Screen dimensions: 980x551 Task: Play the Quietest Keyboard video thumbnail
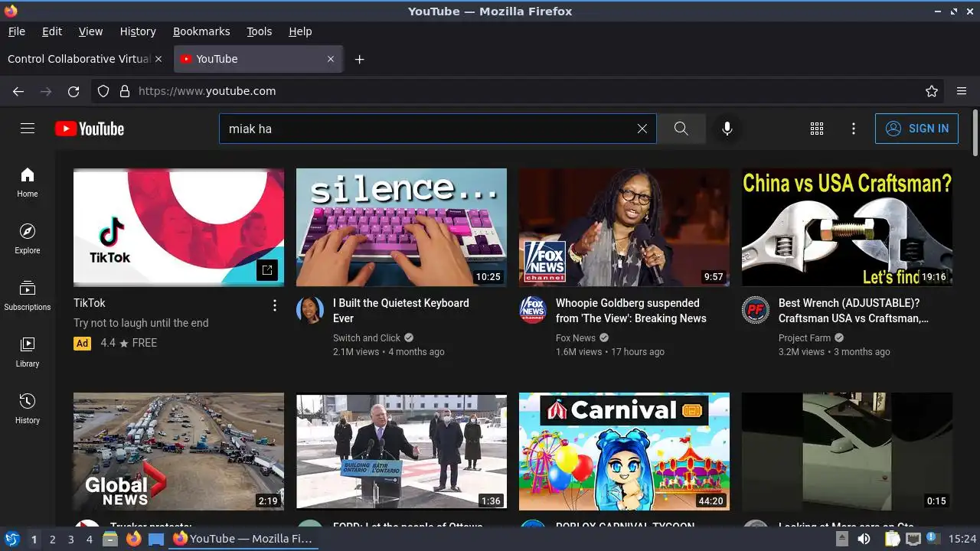[401, 227]
